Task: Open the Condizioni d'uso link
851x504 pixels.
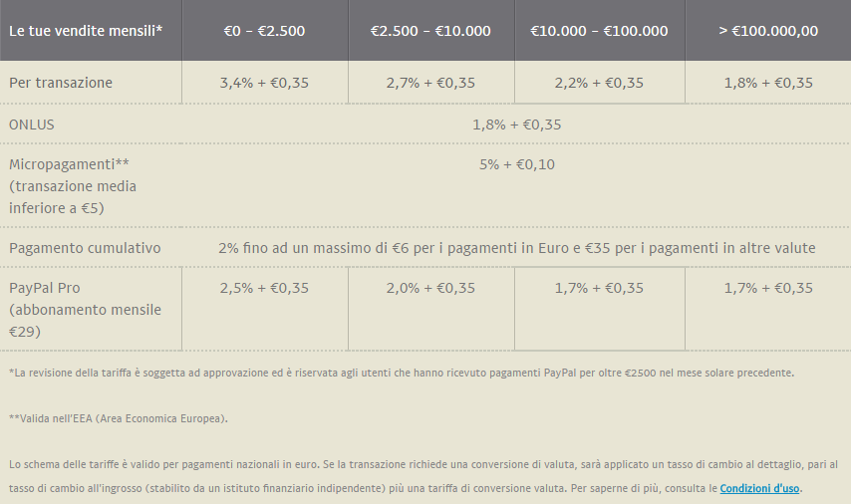Action: 759,488
